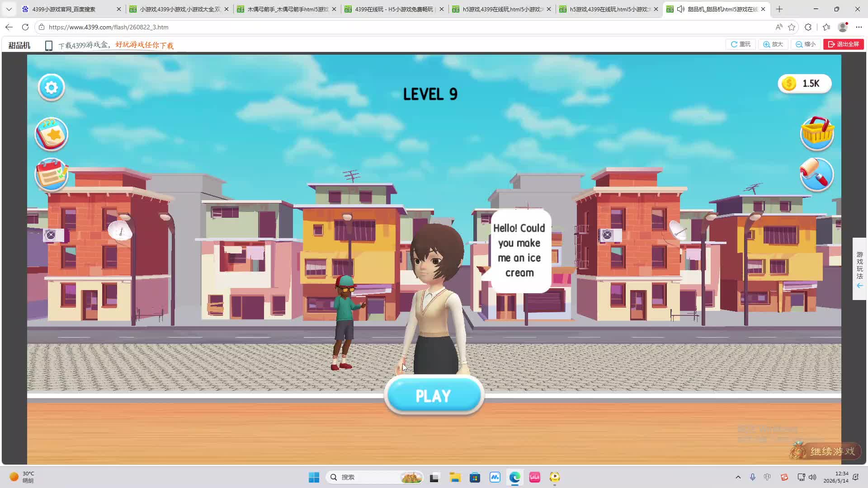This screenshot has height=488, width=868.
Task: Close the 木偶弓箭手 tab
Action: [334, 9]
